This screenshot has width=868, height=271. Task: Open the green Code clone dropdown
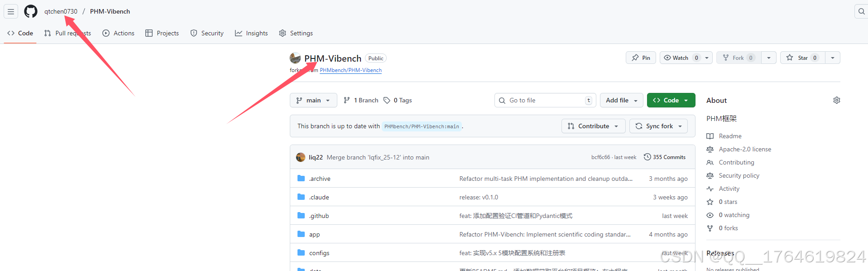[x=671, y=100]
